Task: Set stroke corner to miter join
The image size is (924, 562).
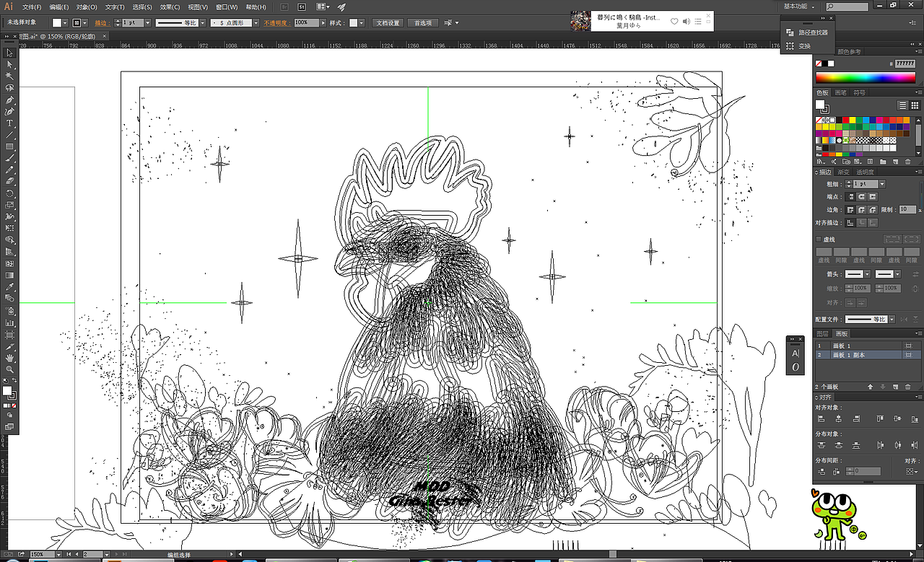Action: [x=852, y=209]
